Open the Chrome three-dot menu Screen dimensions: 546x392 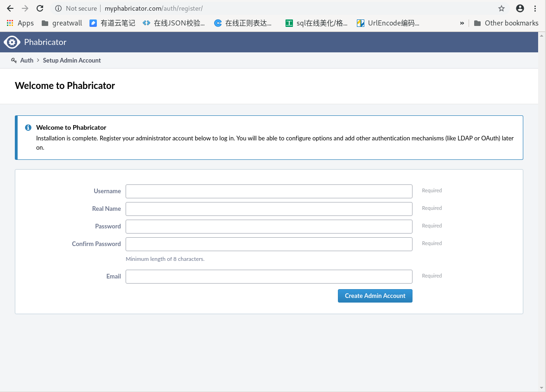tap(536, 8)
